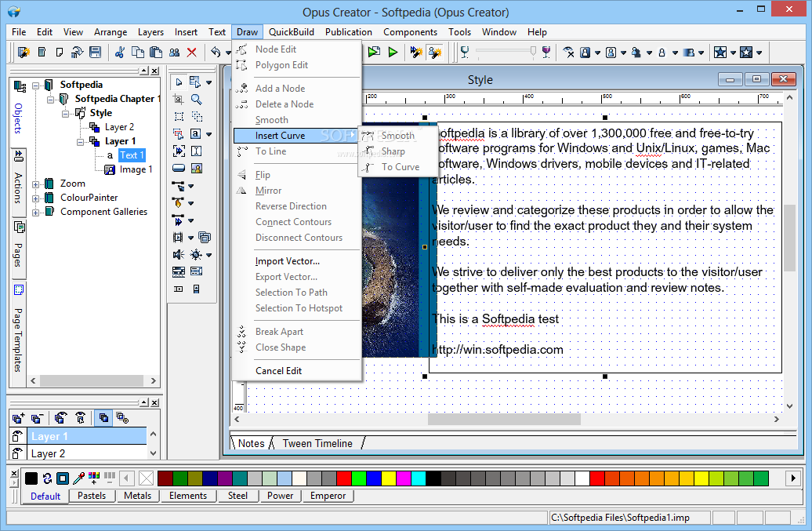Image resolution: width=812 pixels, height=531 pixels.
Task: Click the eyedropper color picker icon
Action: [x=79, y=478]
